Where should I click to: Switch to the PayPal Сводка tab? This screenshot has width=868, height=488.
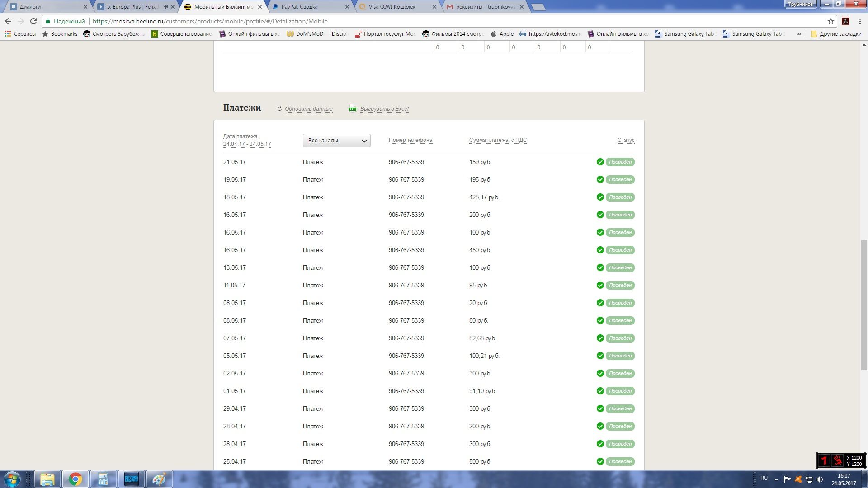click(x=299, y=7)
